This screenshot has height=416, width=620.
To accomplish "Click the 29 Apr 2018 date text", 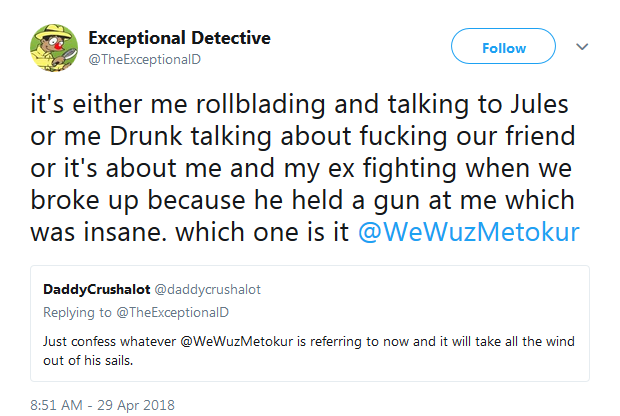I will click(x=136, y=405).
